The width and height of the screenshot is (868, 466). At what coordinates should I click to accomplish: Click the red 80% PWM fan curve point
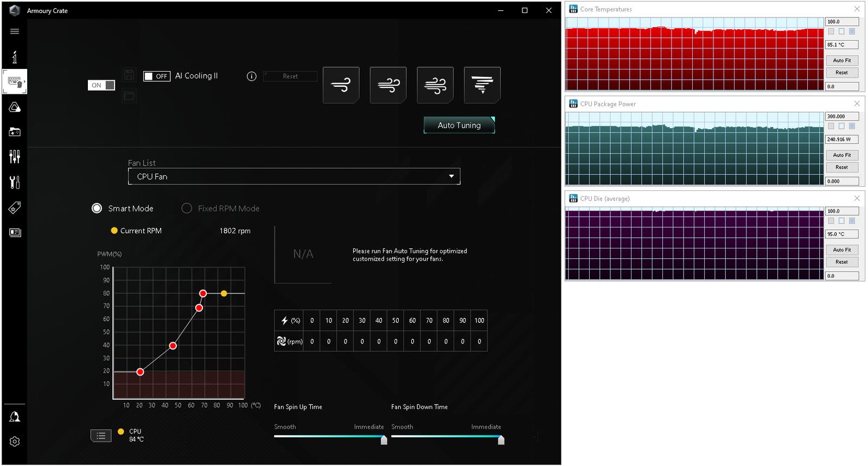203,293
